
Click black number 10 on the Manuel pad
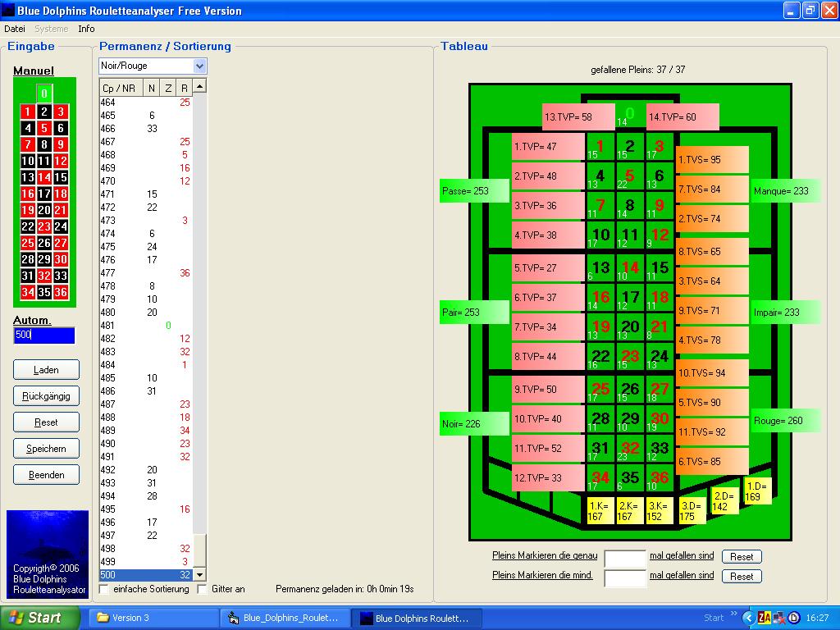(28, 161)
